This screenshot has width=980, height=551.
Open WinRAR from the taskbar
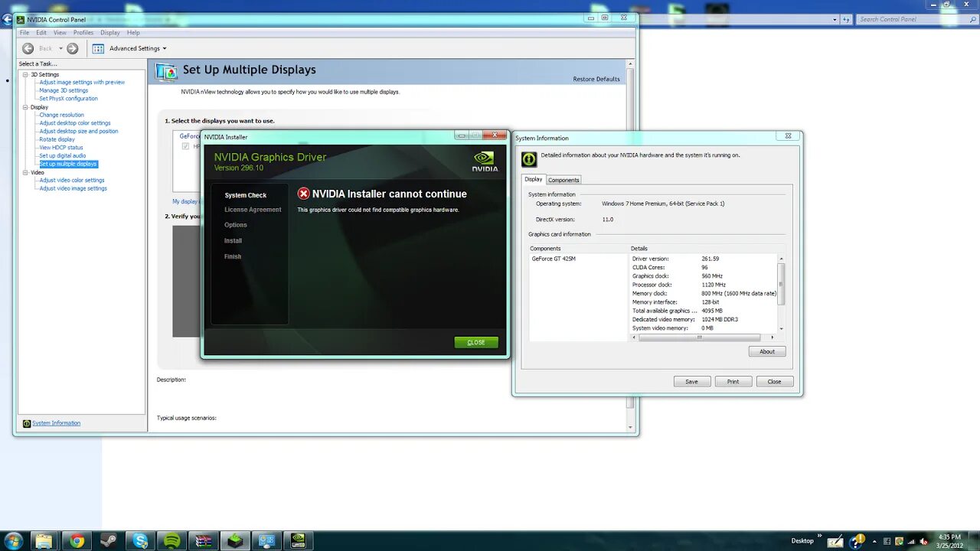(x=204, y=541)
